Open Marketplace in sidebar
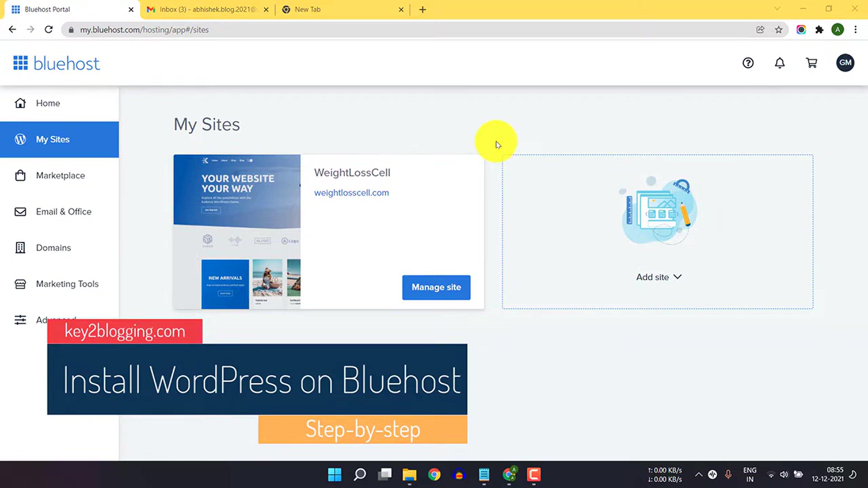Viewport: 868px width, 488px height. 59,175
